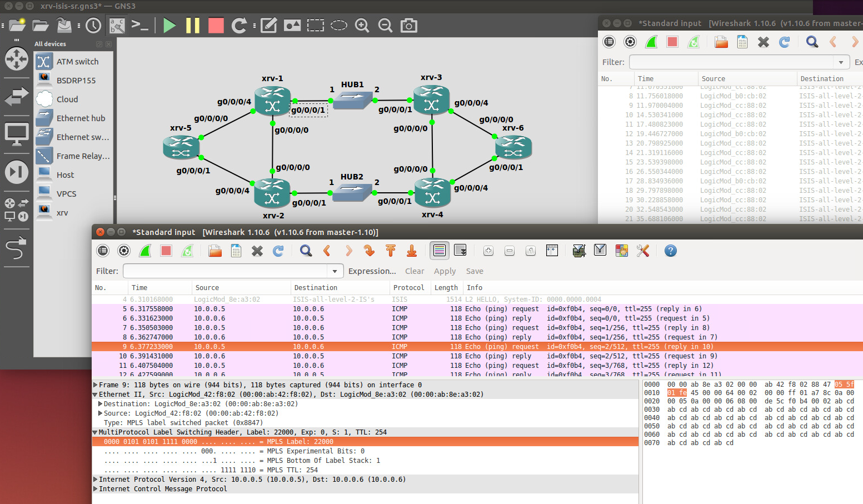Select GNS3 draw rectangle tool
Image resolution: width=863 pixels, height=504 pixels.
(316, 26)
